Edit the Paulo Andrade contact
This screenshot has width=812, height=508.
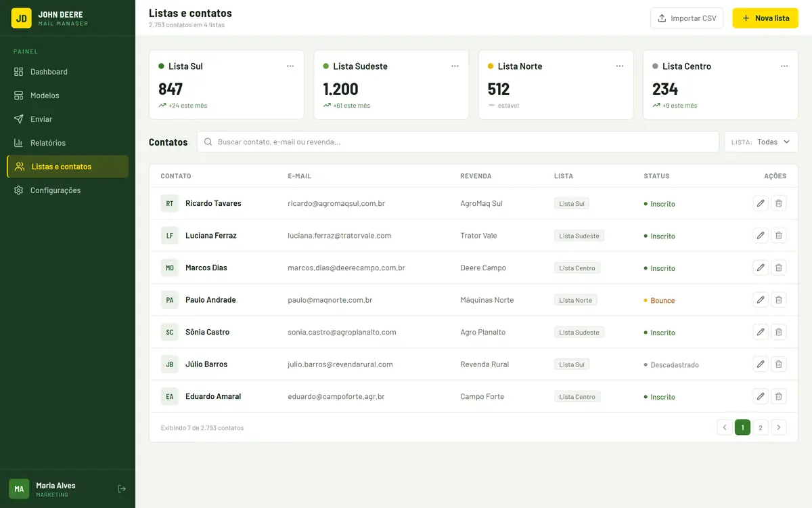[x=761, y=300]
